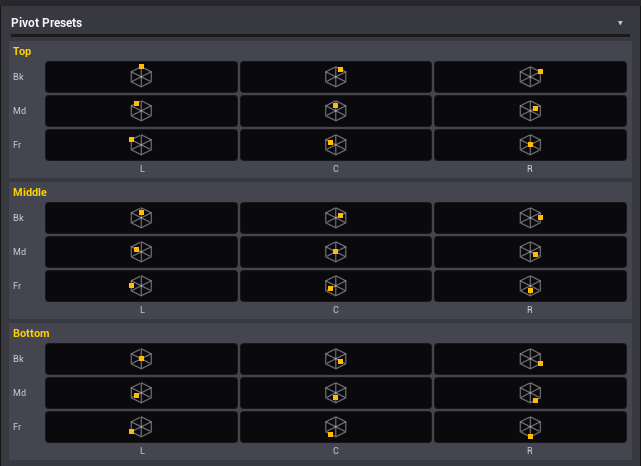Select Bottom Back Center pivot preset

click(x=336, y=359)
